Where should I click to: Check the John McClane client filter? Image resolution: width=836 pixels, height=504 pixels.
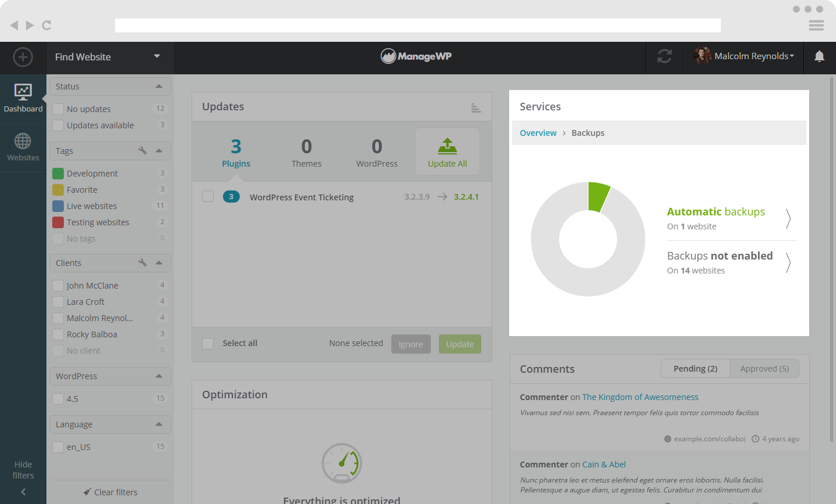click(x=58, y=286)
